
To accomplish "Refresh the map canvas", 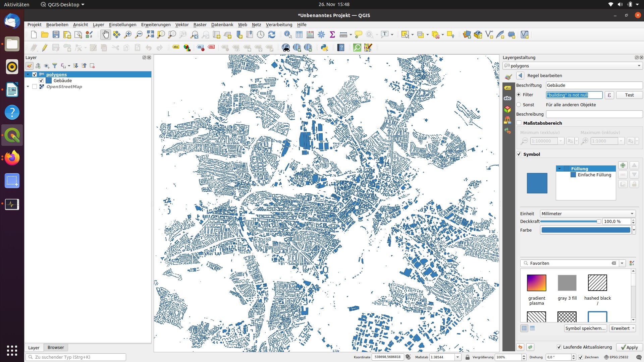I will (x=272, y=35).
